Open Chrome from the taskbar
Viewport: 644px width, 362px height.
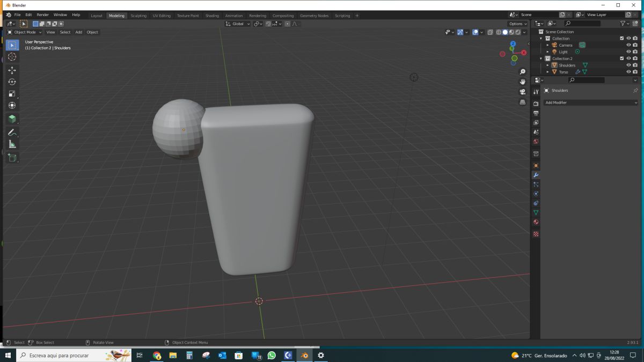click(x=157, y=355)
